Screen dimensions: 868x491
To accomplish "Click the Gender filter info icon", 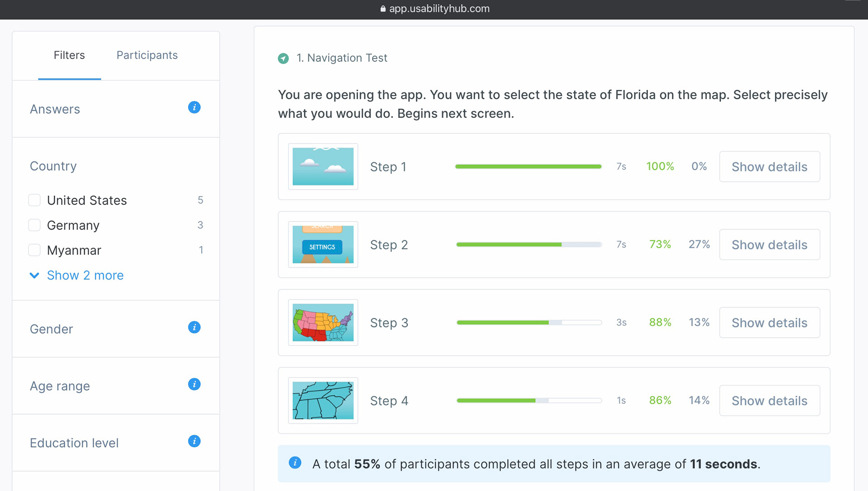I will [194, 327].
